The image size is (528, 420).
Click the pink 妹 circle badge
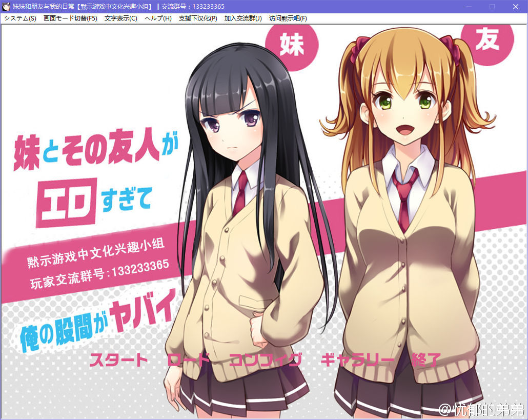(x=292, y=45)
